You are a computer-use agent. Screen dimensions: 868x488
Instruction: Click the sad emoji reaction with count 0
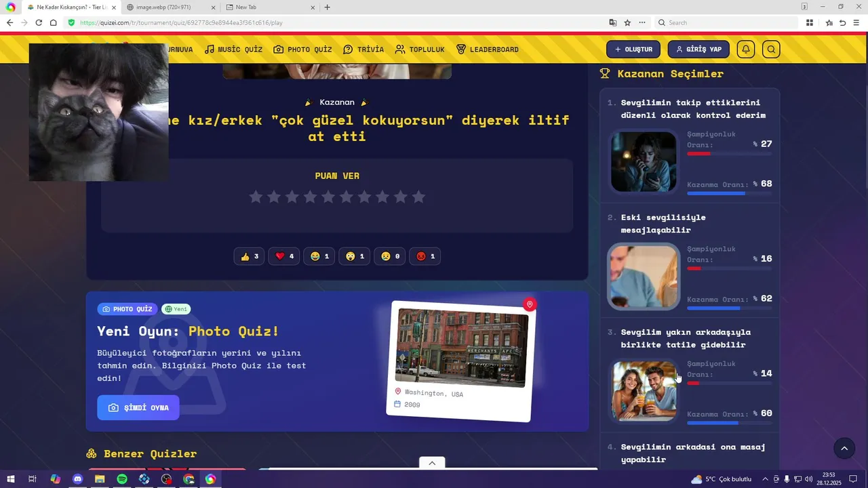coord(390,256)
